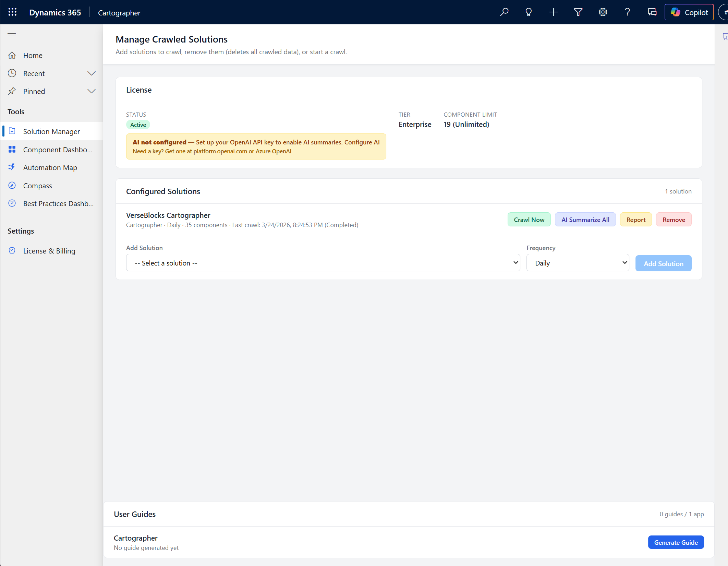The height and width of the screenshot is (566, 728).
Task: Open the Select a solution dropdown
Action: pos(323,263)
